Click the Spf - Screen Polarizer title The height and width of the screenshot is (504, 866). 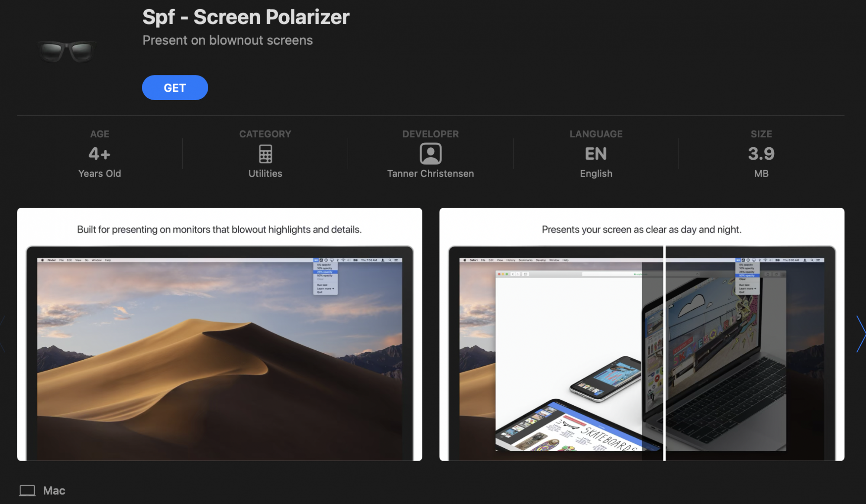pyautogui.click(x=246, y=17)
